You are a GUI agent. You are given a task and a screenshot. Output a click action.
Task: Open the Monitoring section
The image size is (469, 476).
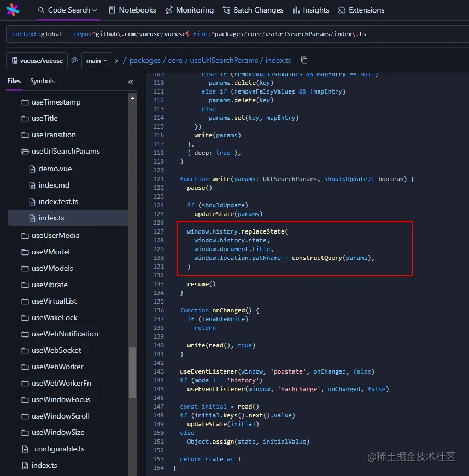tap(190, 10)
